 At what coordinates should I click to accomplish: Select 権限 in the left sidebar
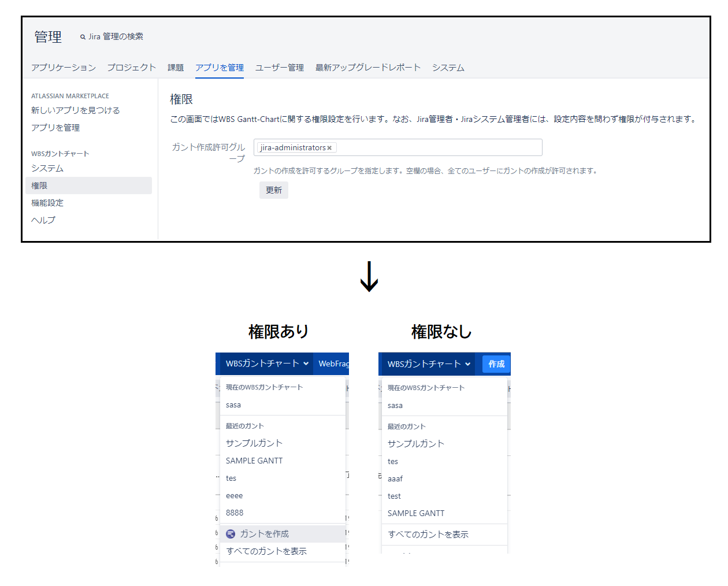click(89, 186)
